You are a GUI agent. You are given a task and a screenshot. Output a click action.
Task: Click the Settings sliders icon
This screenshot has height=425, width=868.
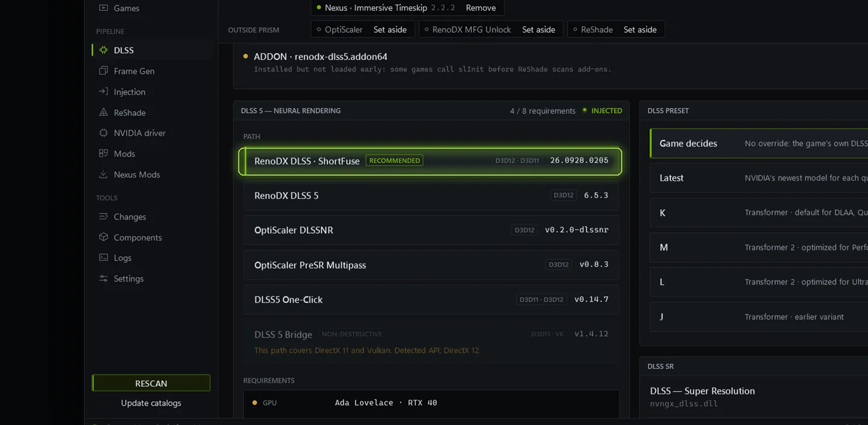click(103, 279)
